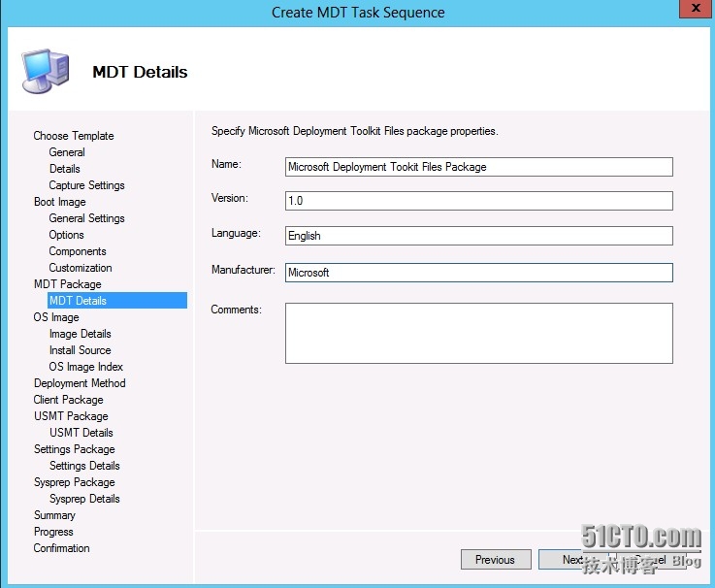Select Options step
The height and width of the screenshot is (588, 715).
pos(67,235)
